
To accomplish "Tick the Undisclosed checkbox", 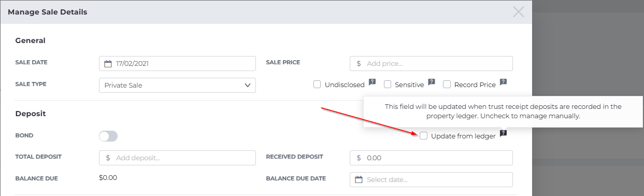I will tap(317, 85).
